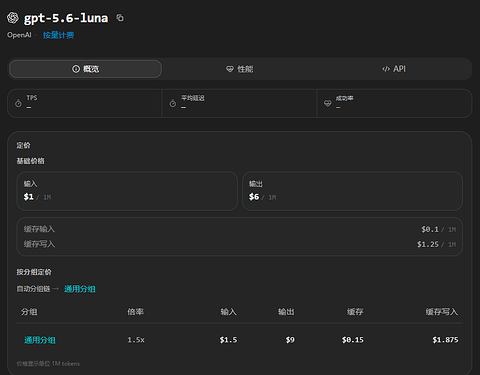Open the API tab
The width and height of the screenshot is (480, 375).
(x=394, y=69)
